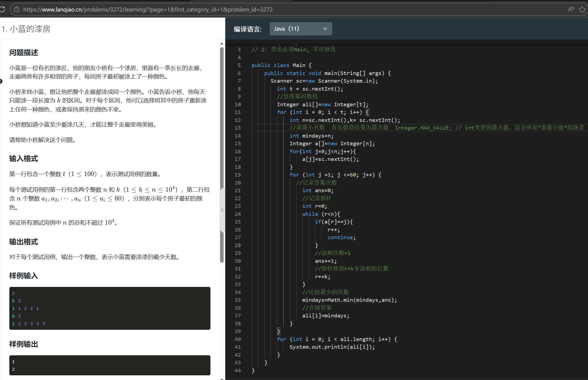This screenshot has height=380, width=588.
Task: Click the scroll-down arrow of problem panel
Action: tap(222, 379)
